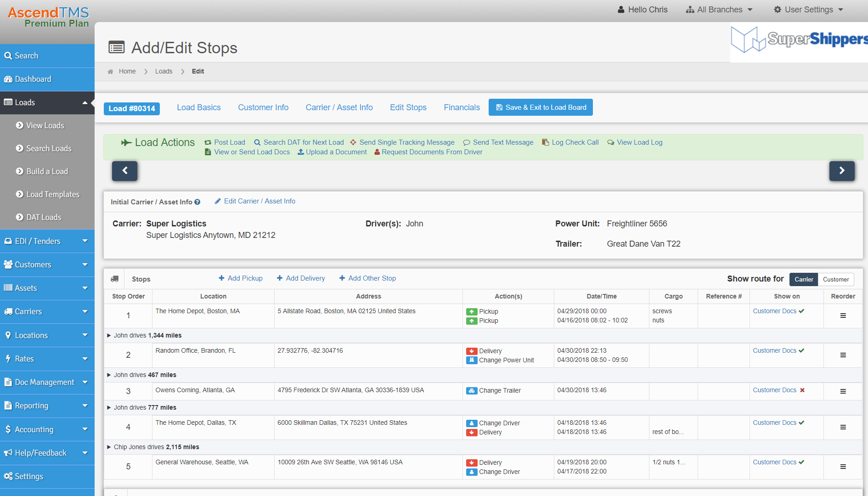Click the reorder handle for stop 1

click(843, 316)
